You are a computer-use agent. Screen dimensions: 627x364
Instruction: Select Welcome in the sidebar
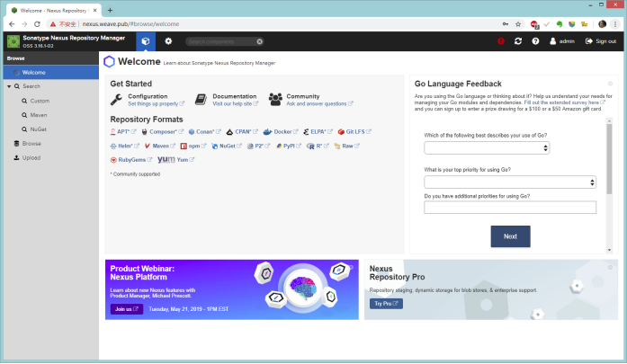(51, 72)
